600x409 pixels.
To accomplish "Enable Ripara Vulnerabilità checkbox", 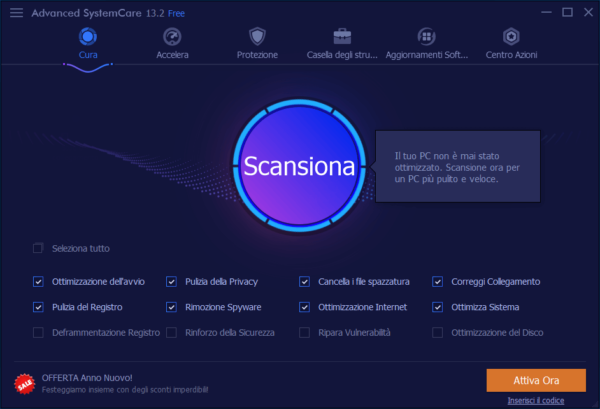I will (x=305, y=332).
